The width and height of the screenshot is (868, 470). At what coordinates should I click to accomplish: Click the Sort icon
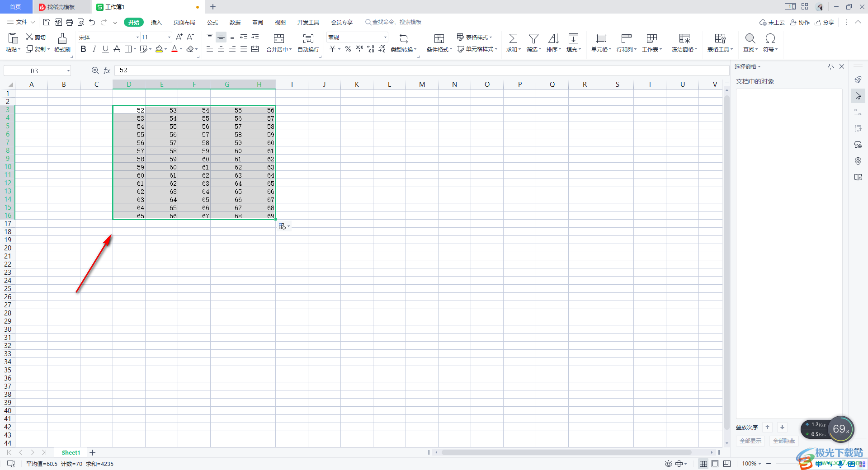[x=553, y=38]
